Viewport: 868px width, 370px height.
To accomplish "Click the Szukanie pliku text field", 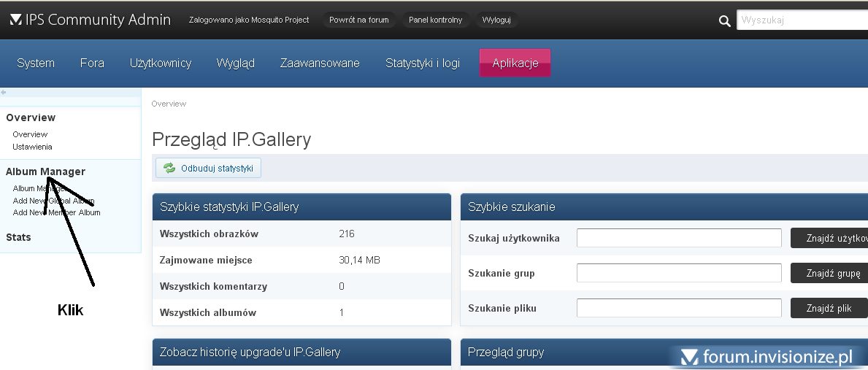I will coord(679,308).
